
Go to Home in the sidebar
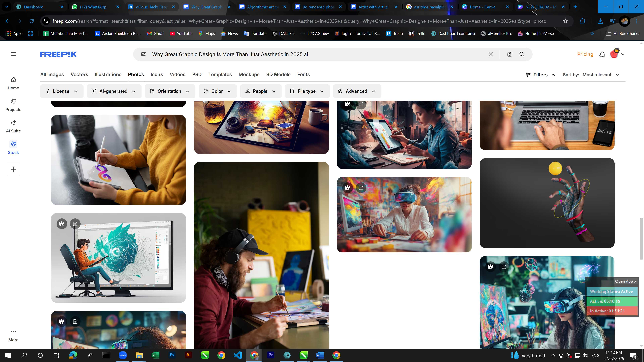tap(13, 83)
